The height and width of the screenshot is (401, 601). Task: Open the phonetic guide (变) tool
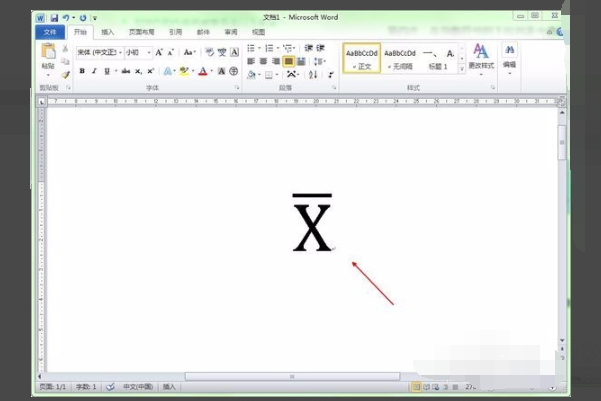pyautogui.click(x=222, y=52)
